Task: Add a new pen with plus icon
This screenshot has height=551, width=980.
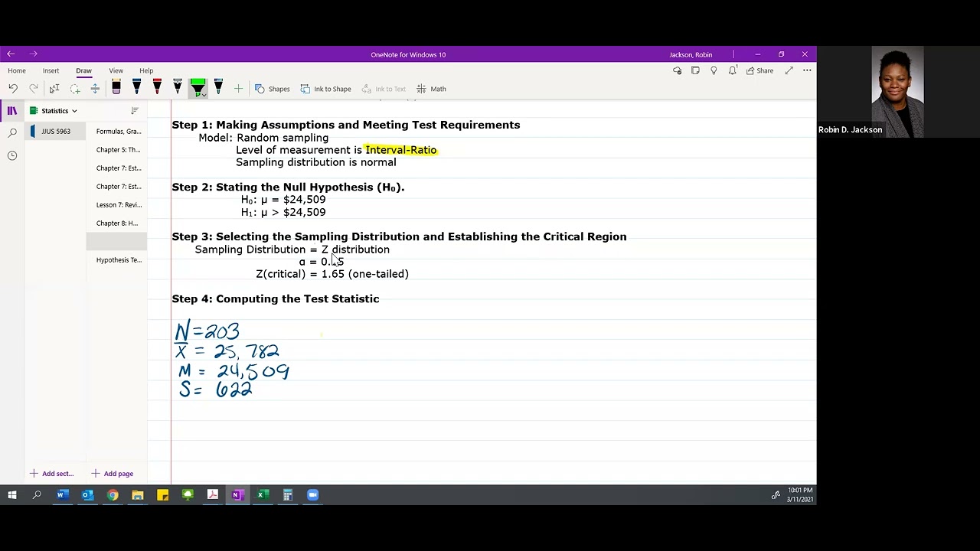Action: click(x=238, y=89)
